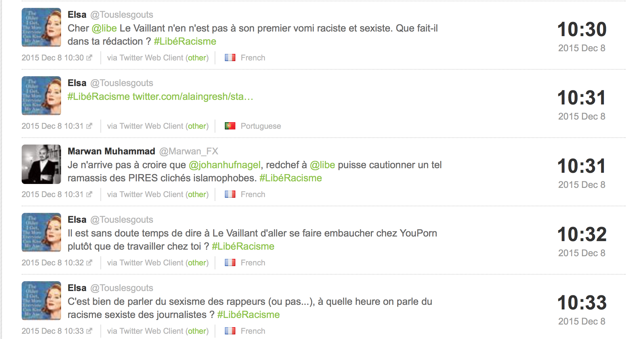Click French flag icon on the 10:33 tweet
The height and width of the screenshot is (339, 644).
[x=230, y=331]
